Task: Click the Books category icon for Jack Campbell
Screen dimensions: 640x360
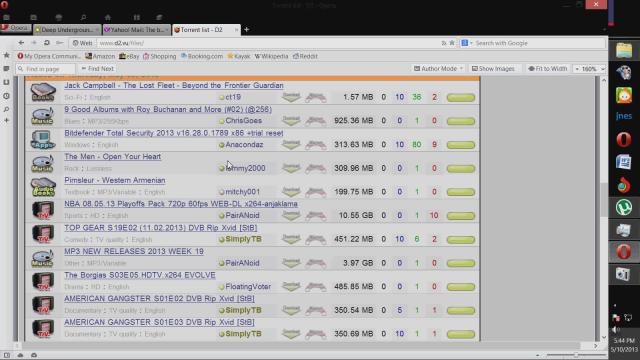Action: click(x=43, y=92)
